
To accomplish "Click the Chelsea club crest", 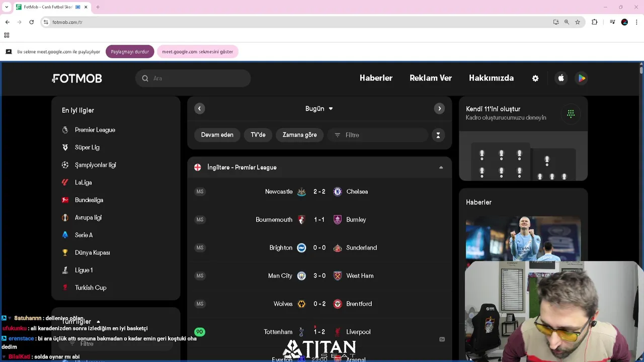I will tap(338, 192).
